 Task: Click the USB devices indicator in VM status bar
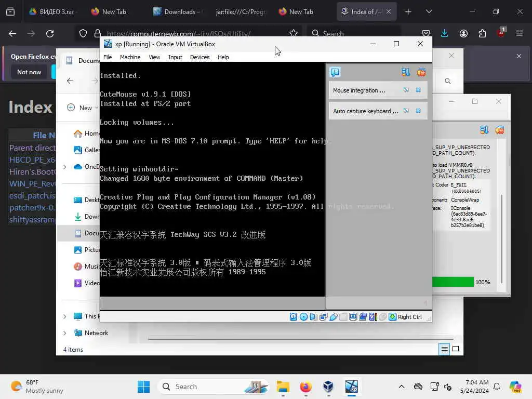(334, 316)
